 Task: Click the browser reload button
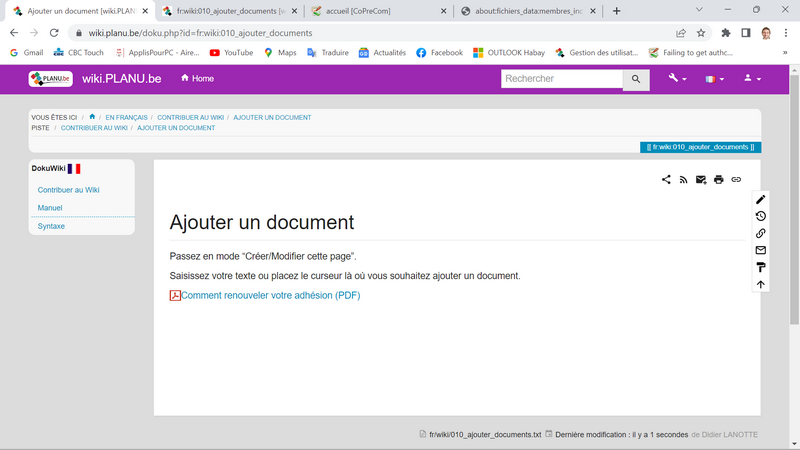(x=55, y=33)
